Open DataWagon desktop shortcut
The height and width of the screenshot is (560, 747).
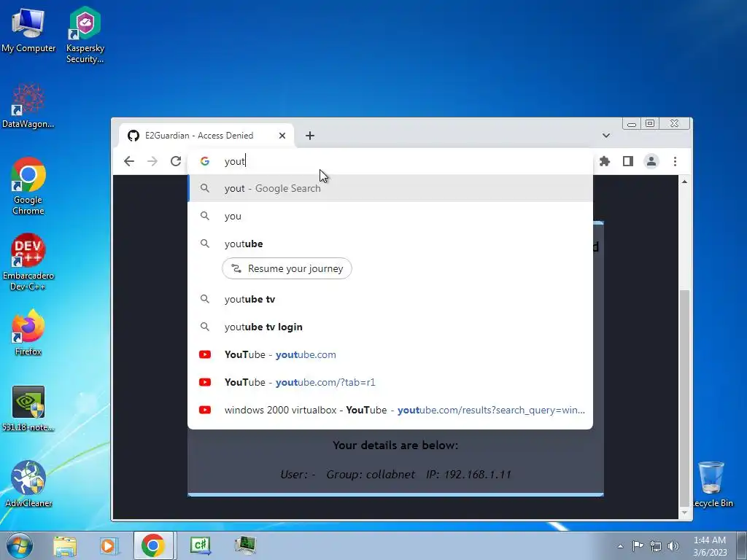tap(28, 105)
